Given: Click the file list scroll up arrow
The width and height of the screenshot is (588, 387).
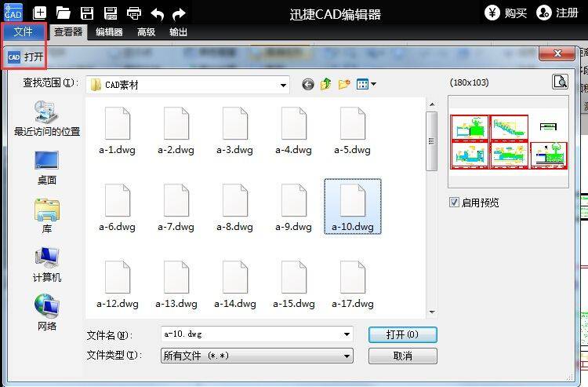Looking at the screenshot, I should (x=432, y=104).
